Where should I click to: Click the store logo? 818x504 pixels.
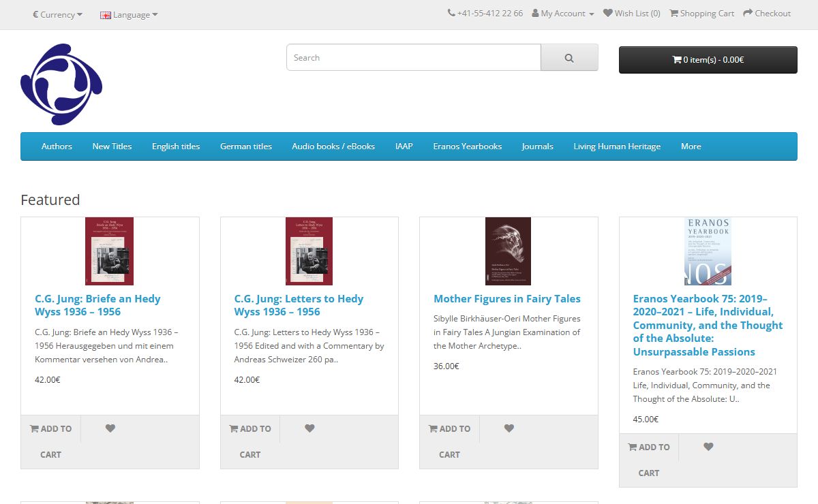pos(61,84)
